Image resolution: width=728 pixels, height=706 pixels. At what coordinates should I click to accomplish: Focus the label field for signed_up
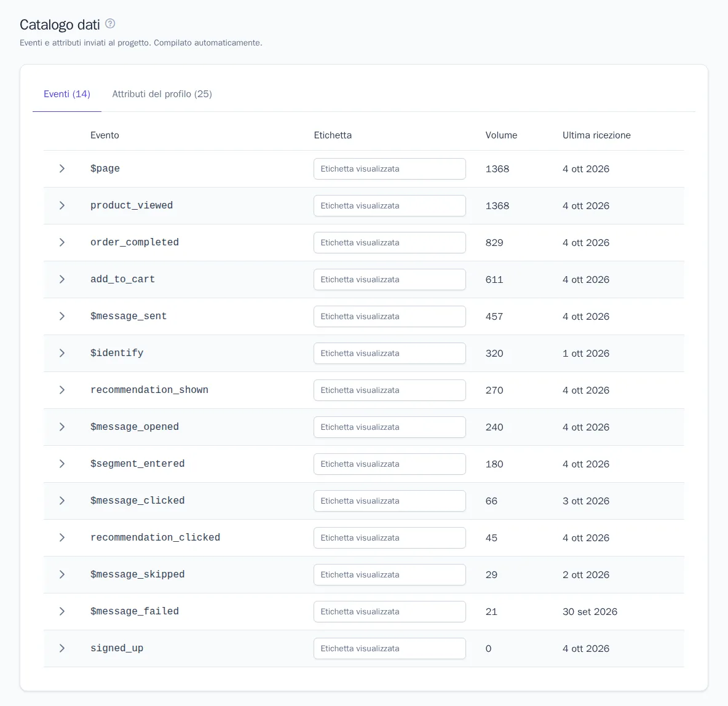(390, 648)
